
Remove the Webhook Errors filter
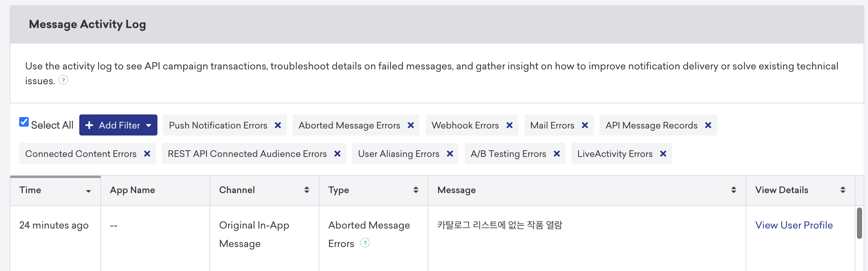click(x=510, y=126)
